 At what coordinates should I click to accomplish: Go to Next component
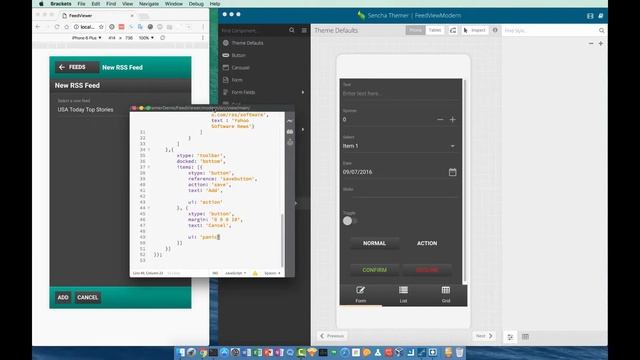[x=484, y=336]
